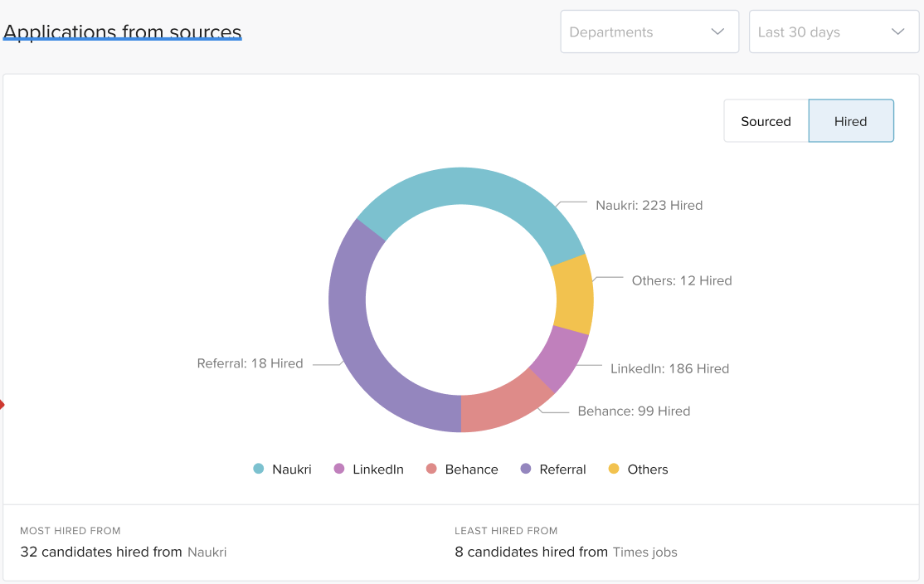Click the red arrow marker at left edge
924x584 pixels.
[2, 405]
